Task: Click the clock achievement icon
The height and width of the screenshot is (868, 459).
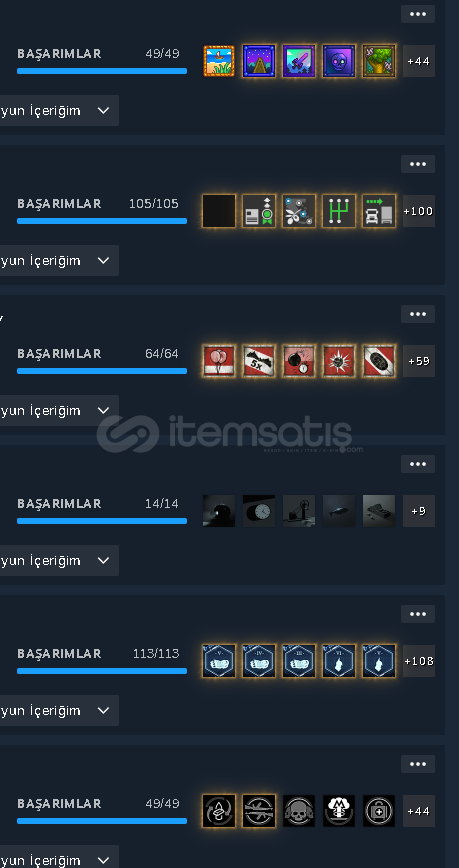Action: point(259,511)
